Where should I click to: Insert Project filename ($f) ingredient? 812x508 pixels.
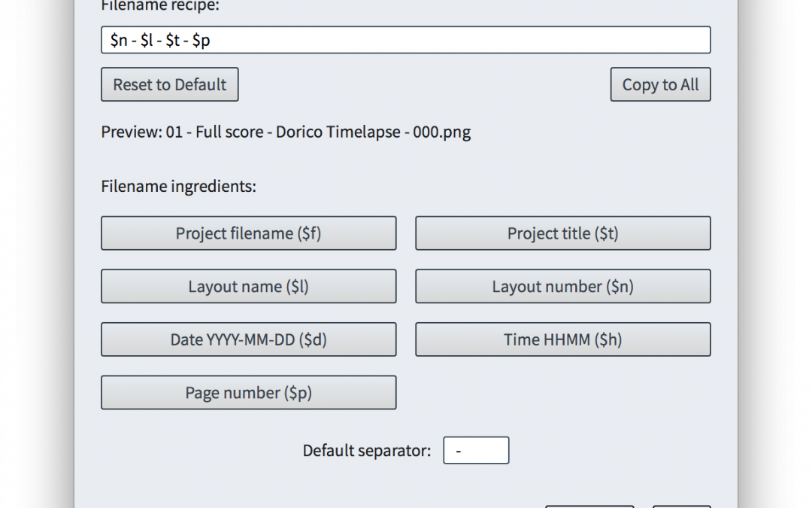[249, 233]
